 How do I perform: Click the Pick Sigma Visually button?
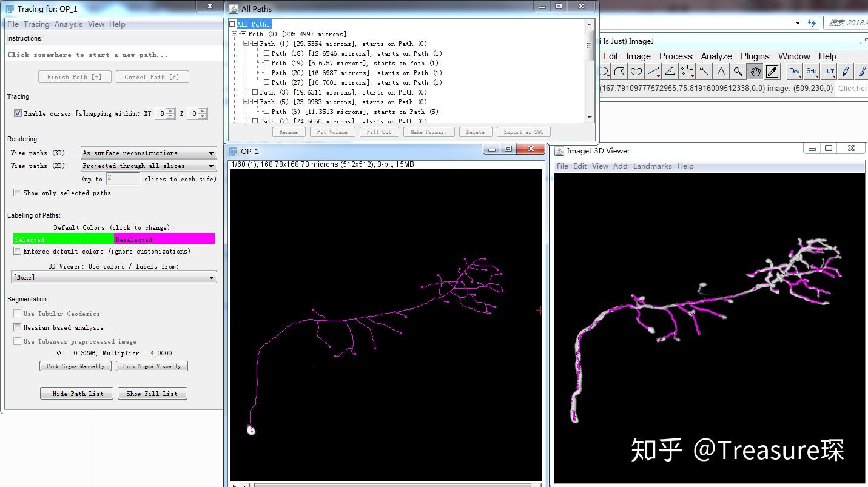[x=152, y=366]
